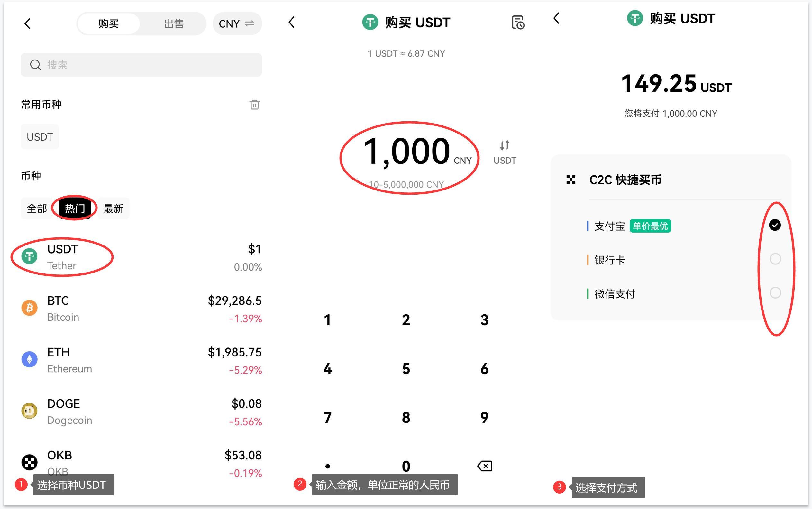
Task: Tap C2C quick buy logo icon
Action: (x=571, y=180)
